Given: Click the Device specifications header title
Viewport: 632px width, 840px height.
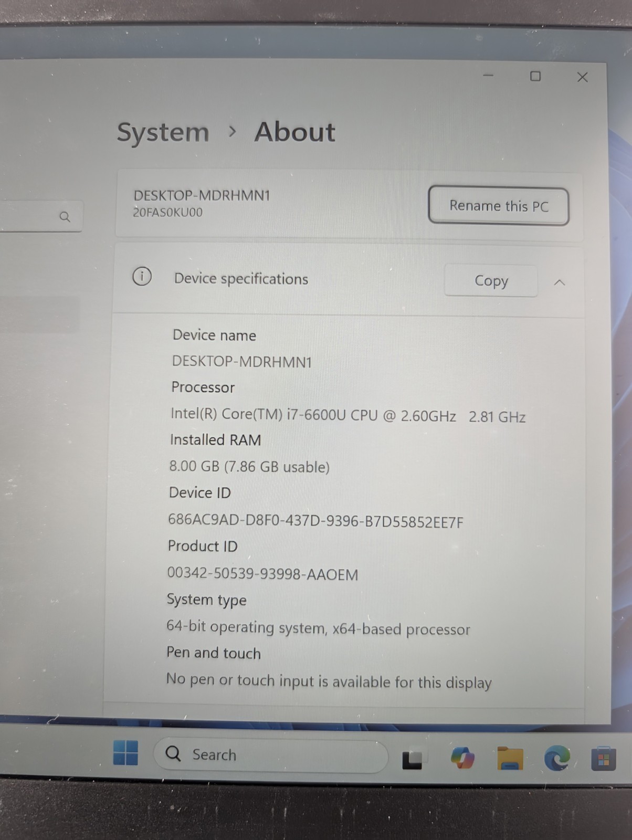Looking at the screenshot, I should [241, 279].
